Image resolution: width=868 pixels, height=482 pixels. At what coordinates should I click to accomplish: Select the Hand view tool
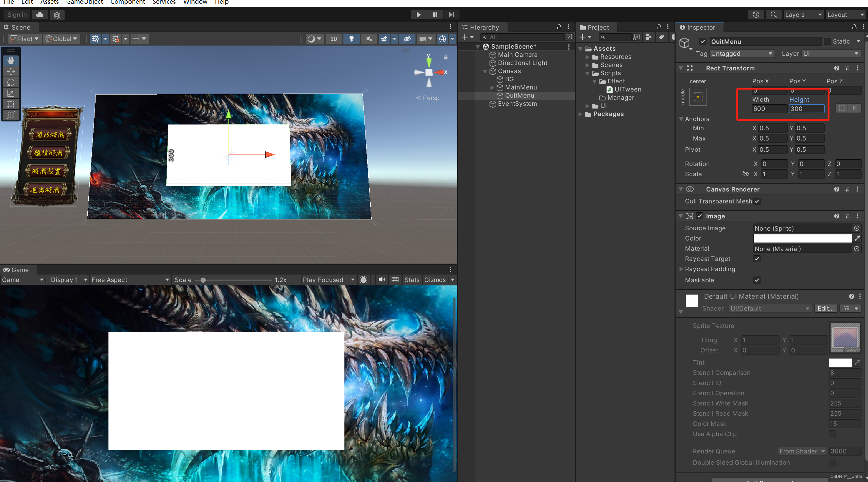coord(11,60)
